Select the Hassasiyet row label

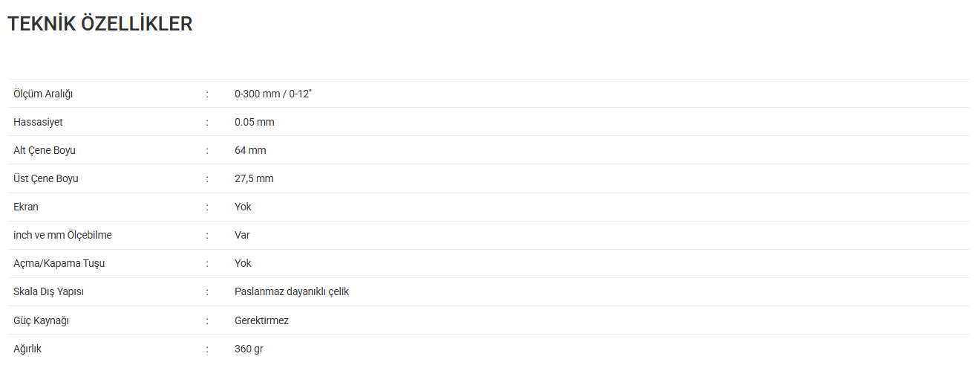click(x=38, y=123)
